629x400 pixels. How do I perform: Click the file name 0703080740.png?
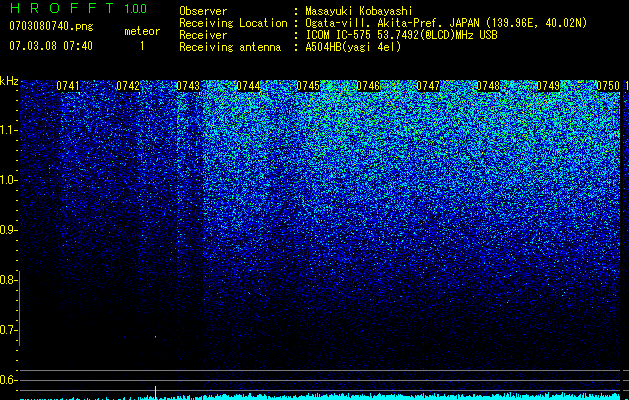click(51, 26)
